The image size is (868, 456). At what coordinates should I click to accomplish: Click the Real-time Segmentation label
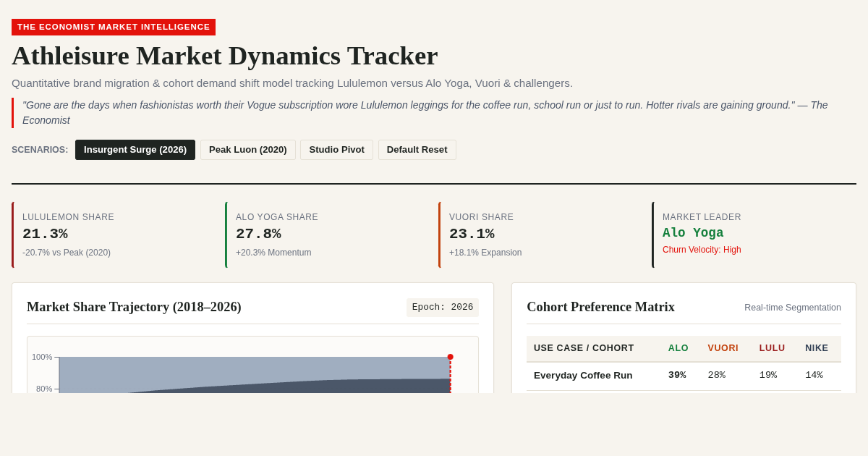793,308
